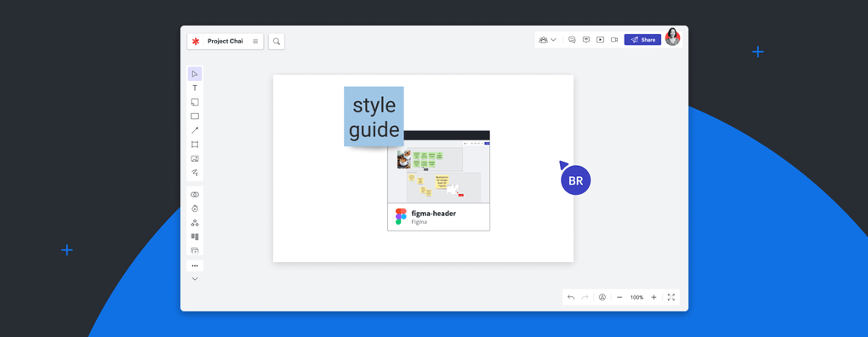This screenshot has width=868, height=337.
Task: Expand the collaborators dropdown arrow
Action: tap(553, 40)
